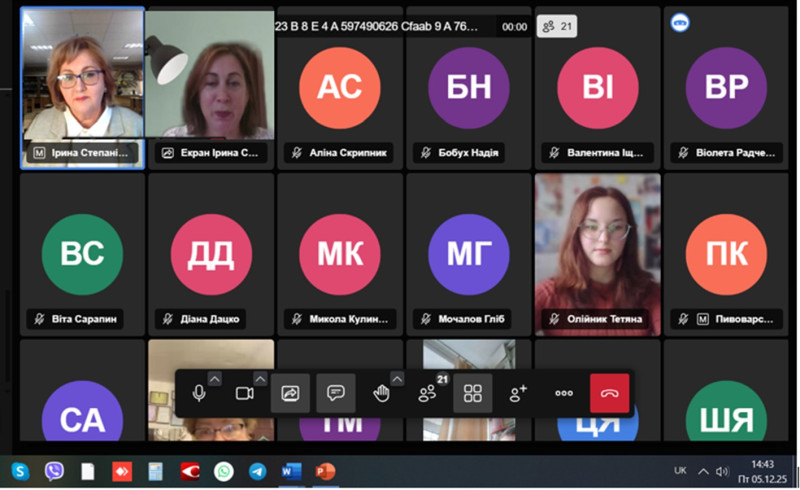This screenshot has height=490, width=800.
Task: Open the reactions arrow above raise hand
Action: point(398,378)
